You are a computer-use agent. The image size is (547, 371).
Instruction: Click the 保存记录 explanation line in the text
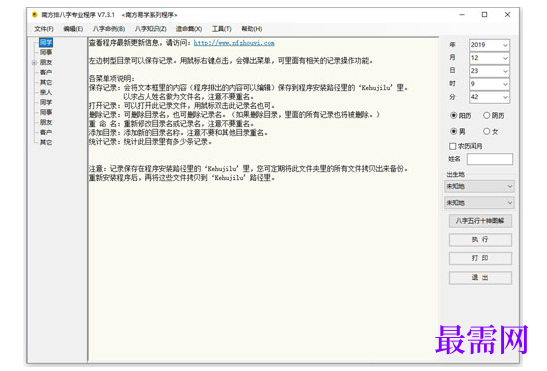248,88
